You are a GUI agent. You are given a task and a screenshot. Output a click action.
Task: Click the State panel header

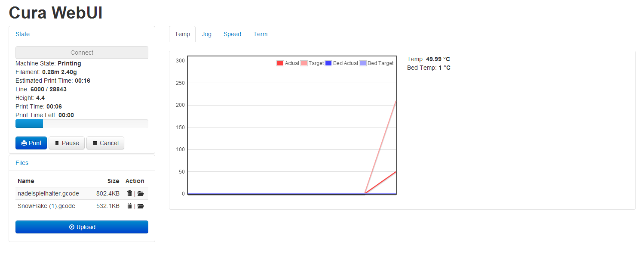pyautogui.click(x=23, y=34)
